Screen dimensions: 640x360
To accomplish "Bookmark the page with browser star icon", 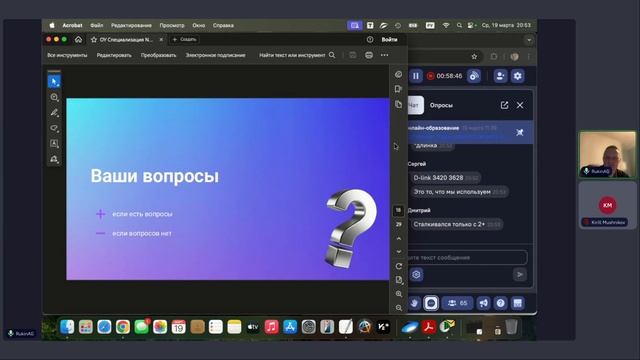I will pyautogui.click(x=474, y=57).
